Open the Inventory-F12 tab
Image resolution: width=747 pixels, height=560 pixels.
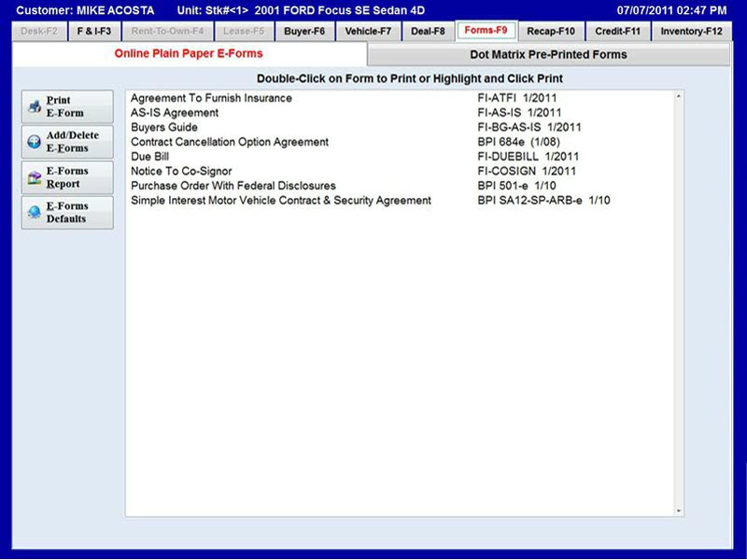[691, 31]
